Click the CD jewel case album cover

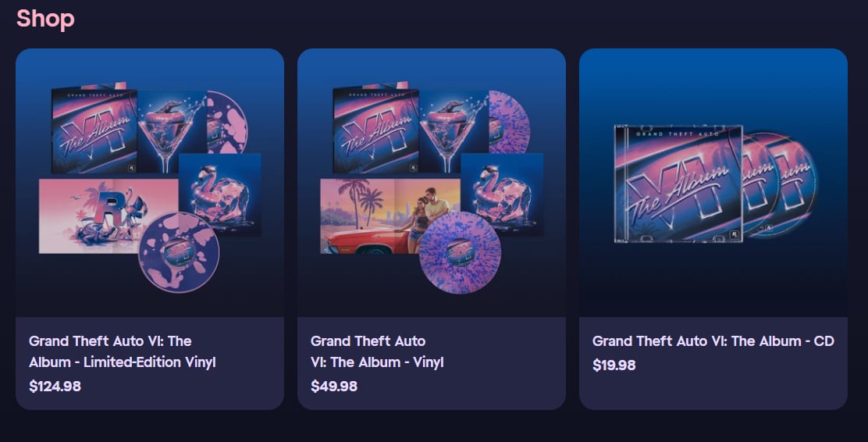678,184
